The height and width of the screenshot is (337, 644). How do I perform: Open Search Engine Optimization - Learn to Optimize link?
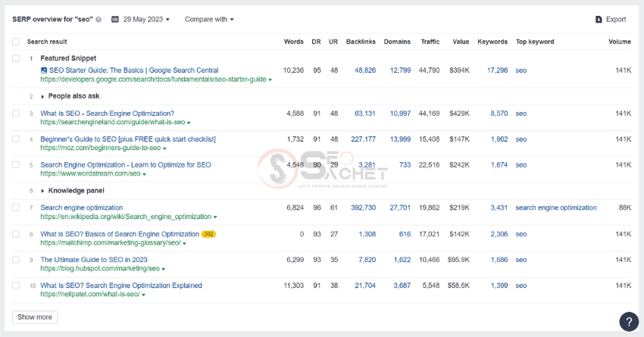tap(126, 164)
